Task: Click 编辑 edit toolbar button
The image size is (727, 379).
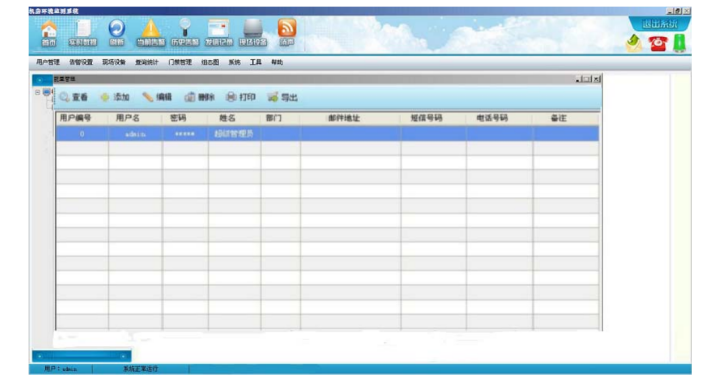Action: pyautogui.click(x=157, y=97)
